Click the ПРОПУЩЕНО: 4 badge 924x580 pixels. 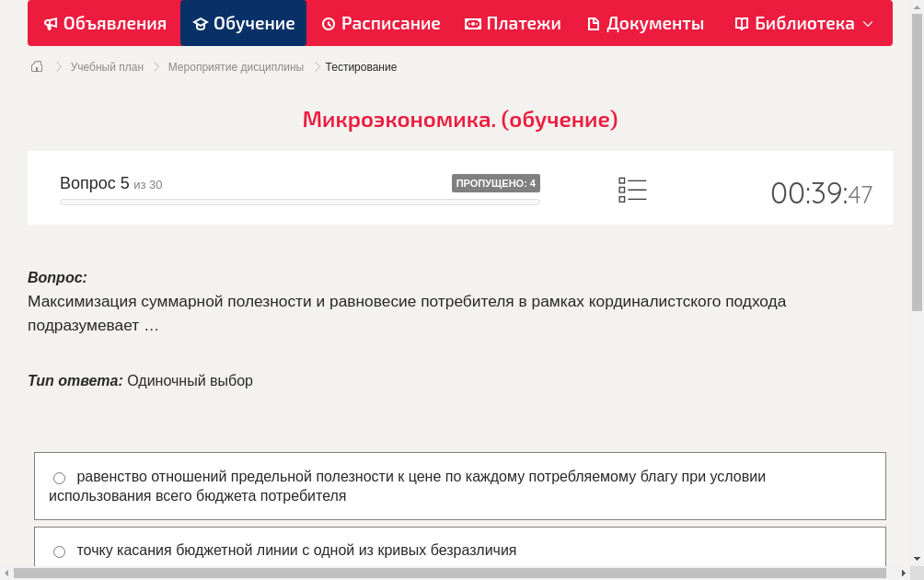click(x=497, y=182)
